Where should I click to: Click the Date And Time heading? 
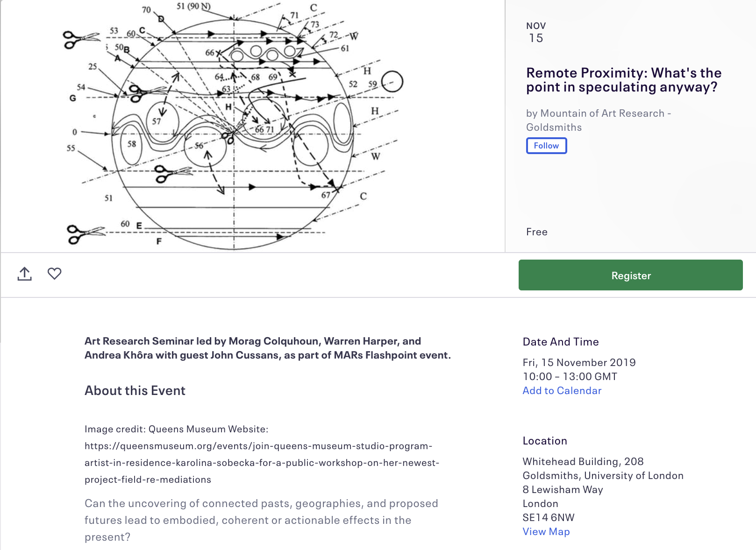[560, 342]
